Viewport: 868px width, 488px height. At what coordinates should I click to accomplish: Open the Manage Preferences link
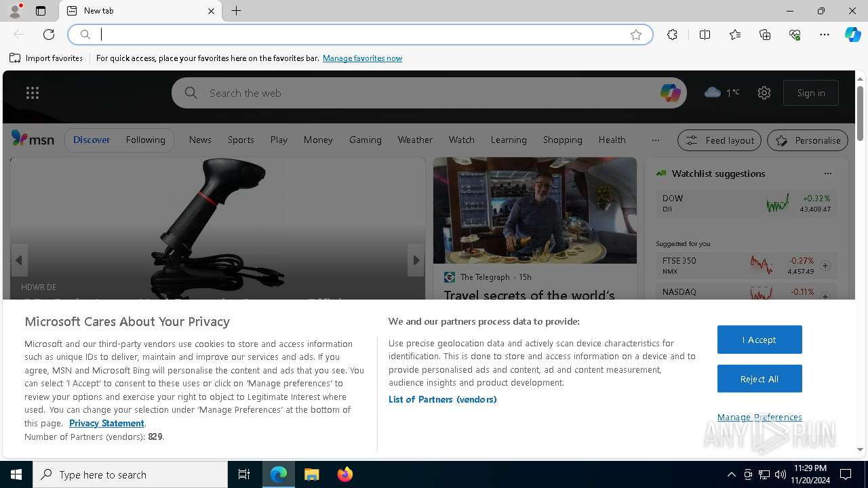(x=759, y=417)
